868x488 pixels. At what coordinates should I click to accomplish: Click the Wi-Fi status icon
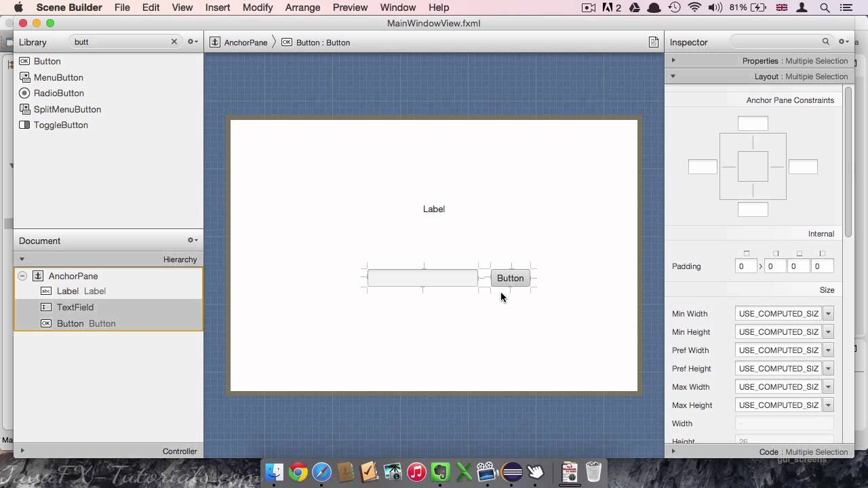tap(694, 7)
